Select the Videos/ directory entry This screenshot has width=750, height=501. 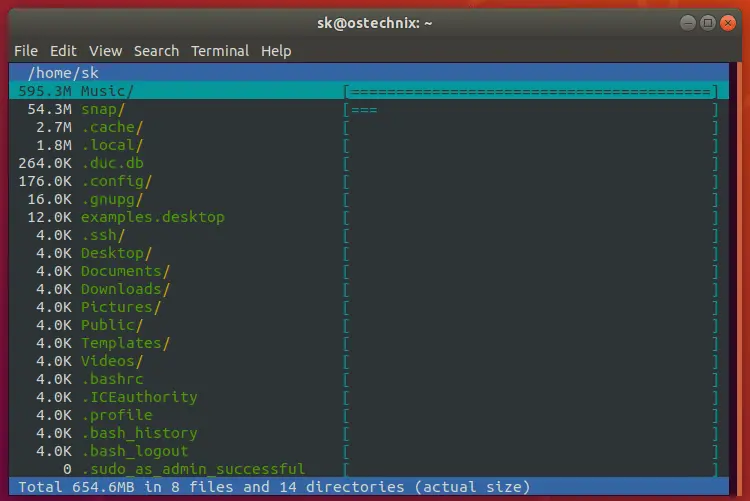pyautogui.click(x=112, y=361)
